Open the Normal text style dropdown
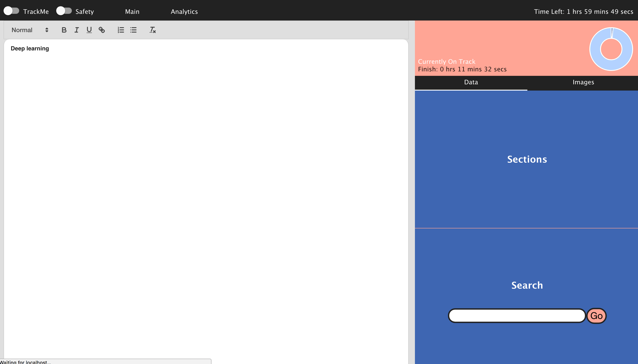 point(30,30)
